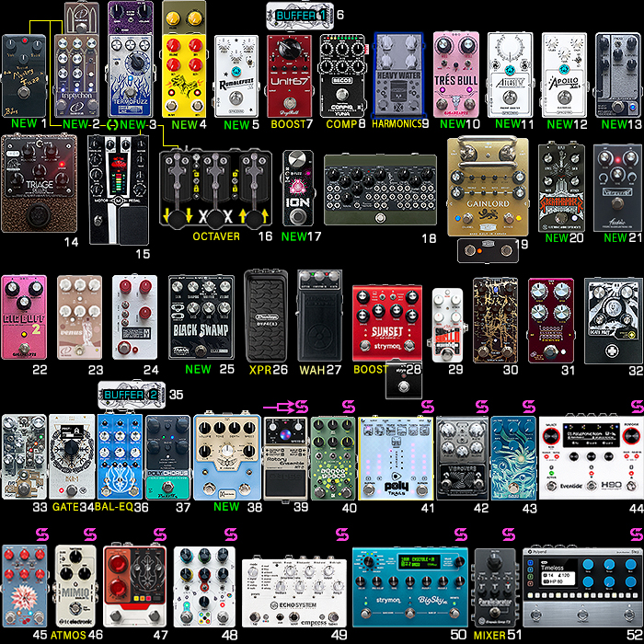
Task: Select the gold Gainlord pedal
Action: (x=488, y=187)
